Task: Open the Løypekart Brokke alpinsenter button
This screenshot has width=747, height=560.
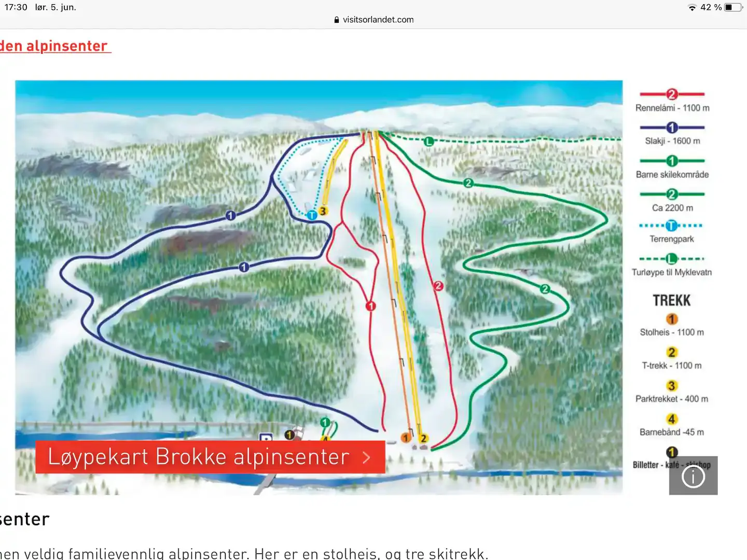Action: (x=210, y=457)
